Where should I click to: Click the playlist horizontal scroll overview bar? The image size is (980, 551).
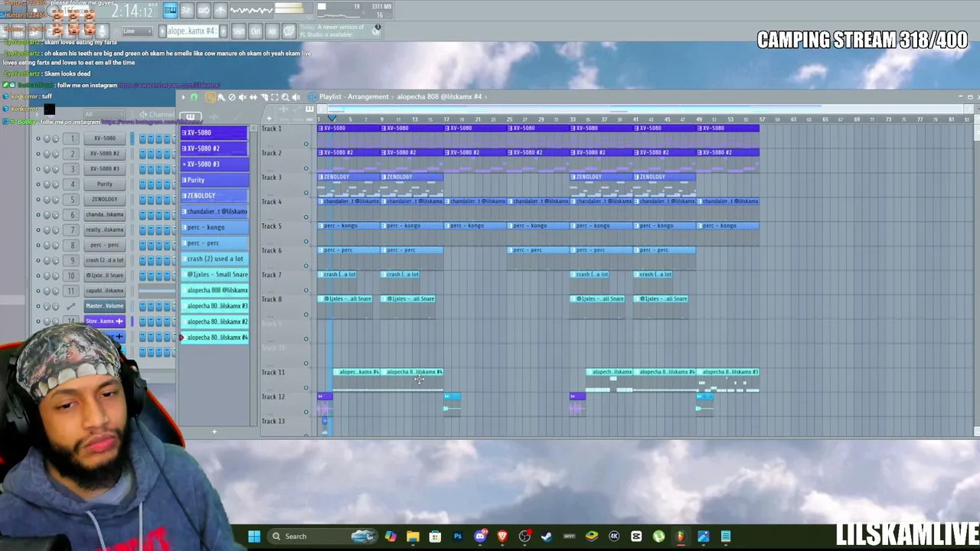[643, 108]
